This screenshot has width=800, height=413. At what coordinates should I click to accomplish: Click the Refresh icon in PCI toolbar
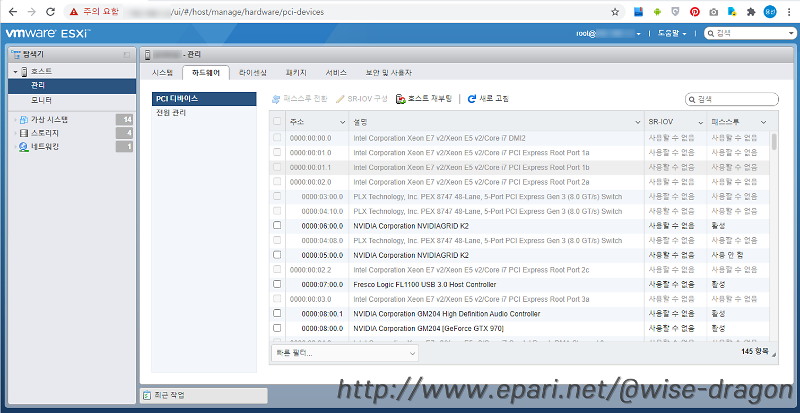point(472,99)
